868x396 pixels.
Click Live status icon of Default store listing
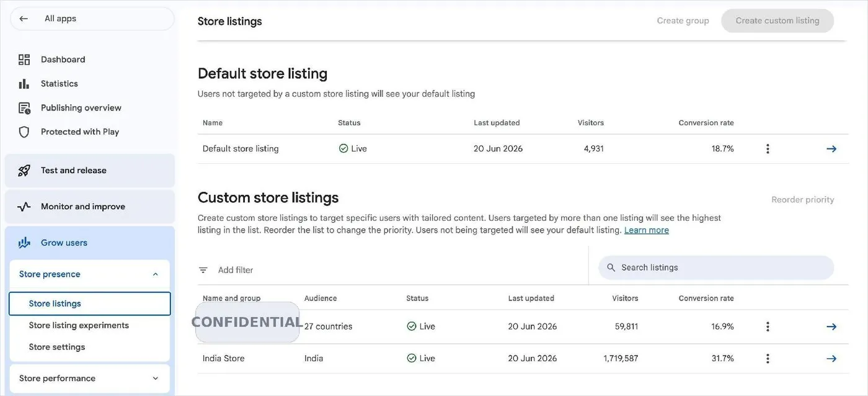[343, 148]
